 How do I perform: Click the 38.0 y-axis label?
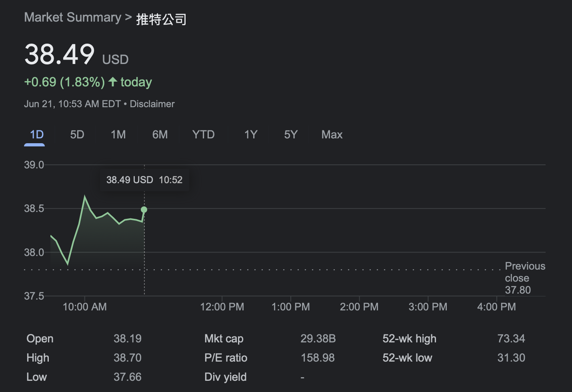pyautogui.click(x=34, y=252)
